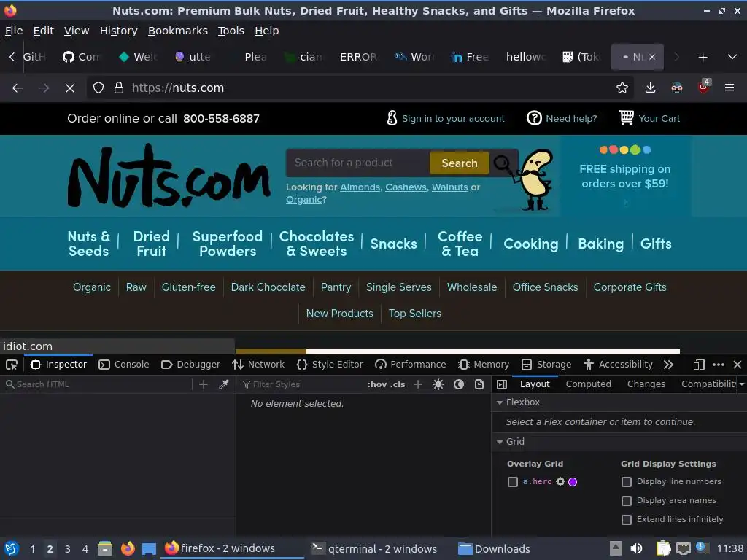
Task: Open the taskbar volume control
Action: [636, 548]
